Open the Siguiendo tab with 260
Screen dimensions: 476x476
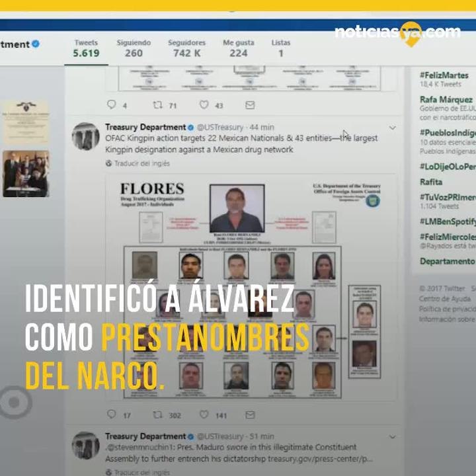point(134,48)
